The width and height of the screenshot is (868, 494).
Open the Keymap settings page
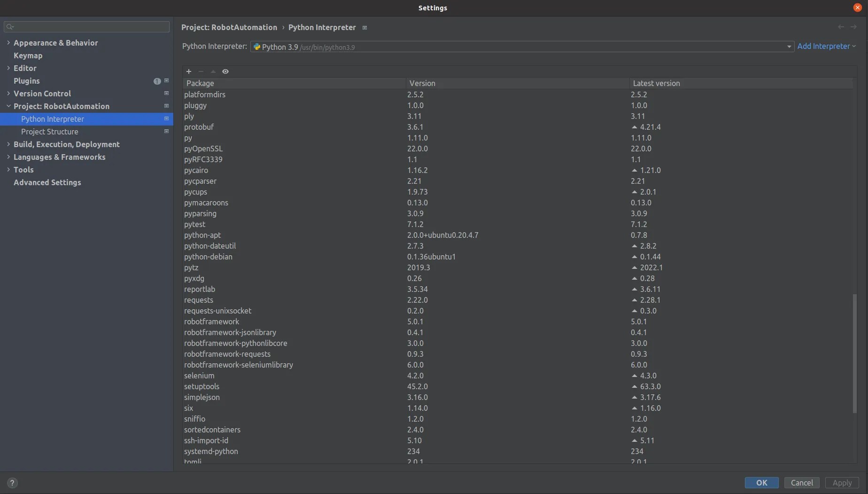point(28,55)
